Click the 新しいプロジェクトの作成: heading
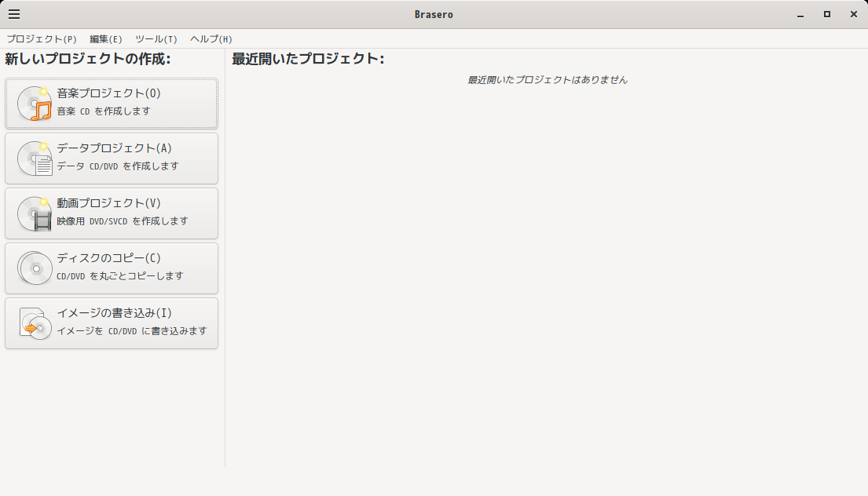 (x=88, y=59)
